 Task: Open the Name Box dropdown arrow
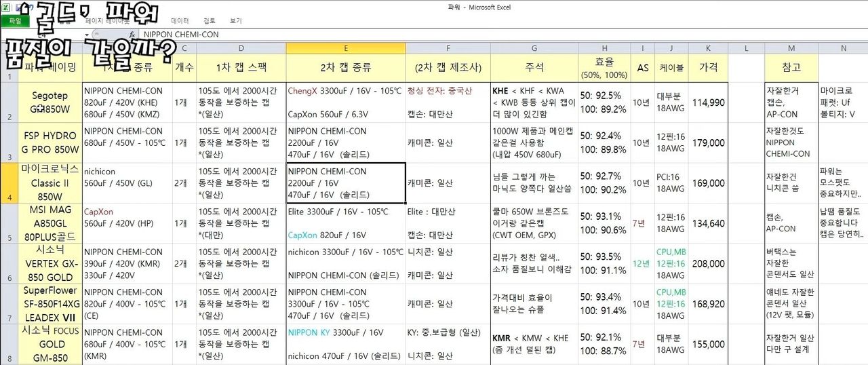click(87, 35)
